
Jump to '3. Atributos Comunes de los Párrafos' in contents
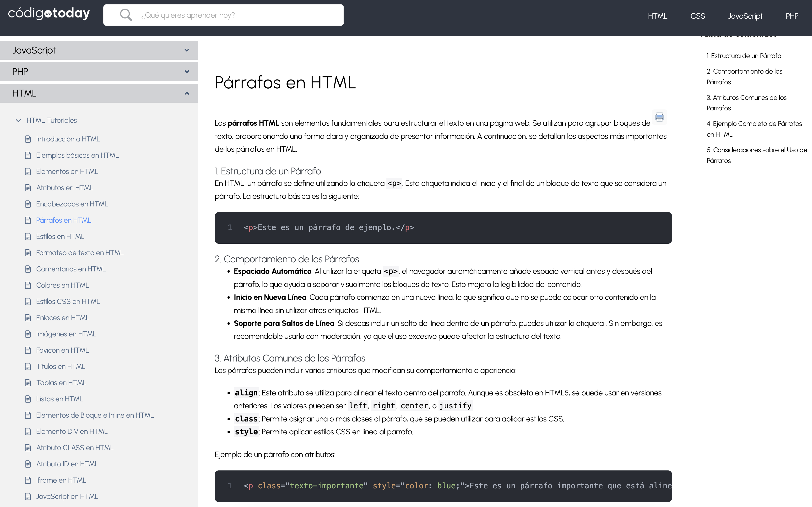coord(747,103)
